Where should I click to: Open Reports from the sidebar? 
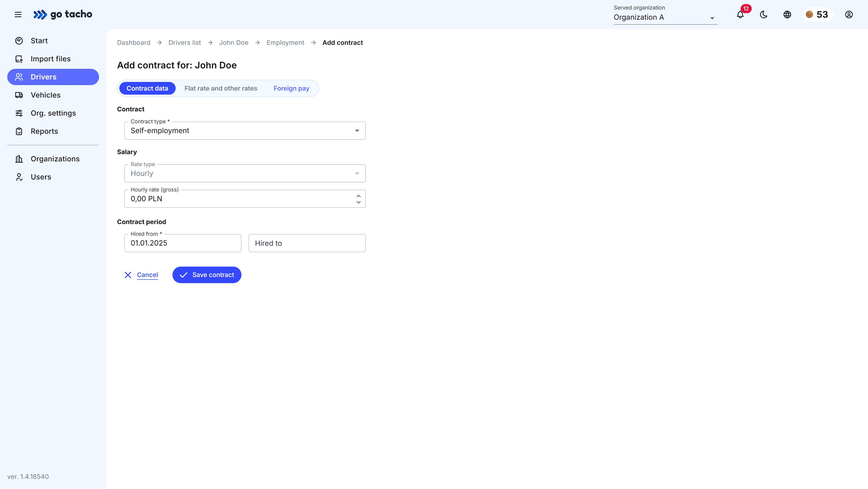pyautogui.click(x=44, y=131)
